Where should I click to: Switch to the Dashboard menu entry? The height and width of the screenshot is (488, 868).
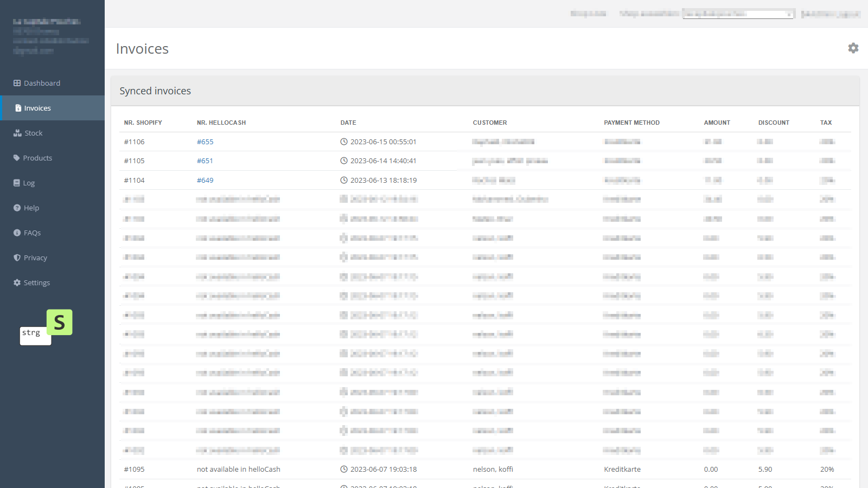[x=42, y=82]
